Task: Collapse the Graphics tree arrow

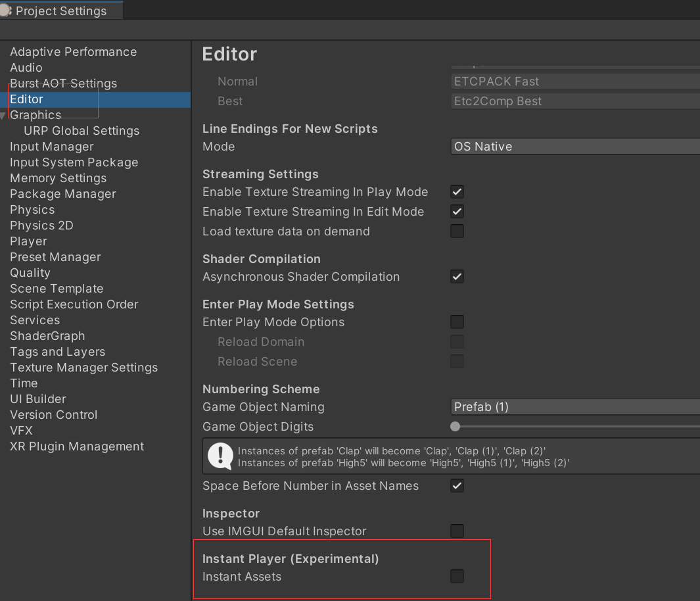Action: coord(4,116)
